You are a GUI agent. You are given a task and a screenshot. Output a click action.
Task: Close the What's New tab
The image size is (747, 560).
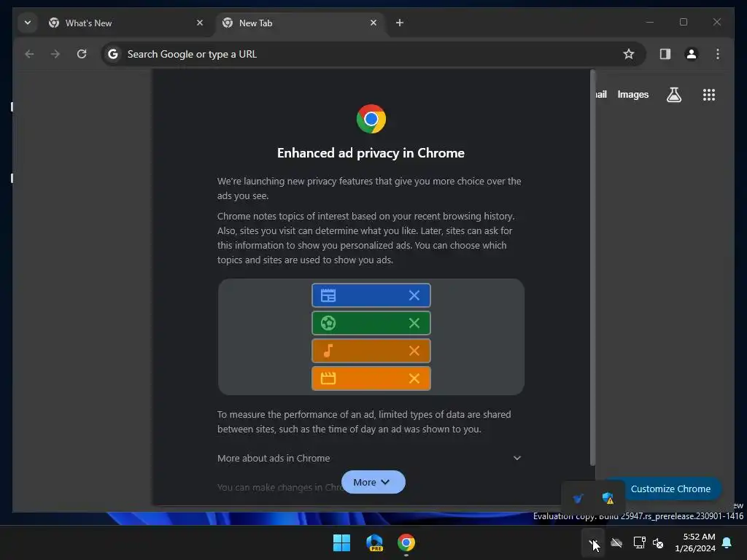click(x=200, y=23)
